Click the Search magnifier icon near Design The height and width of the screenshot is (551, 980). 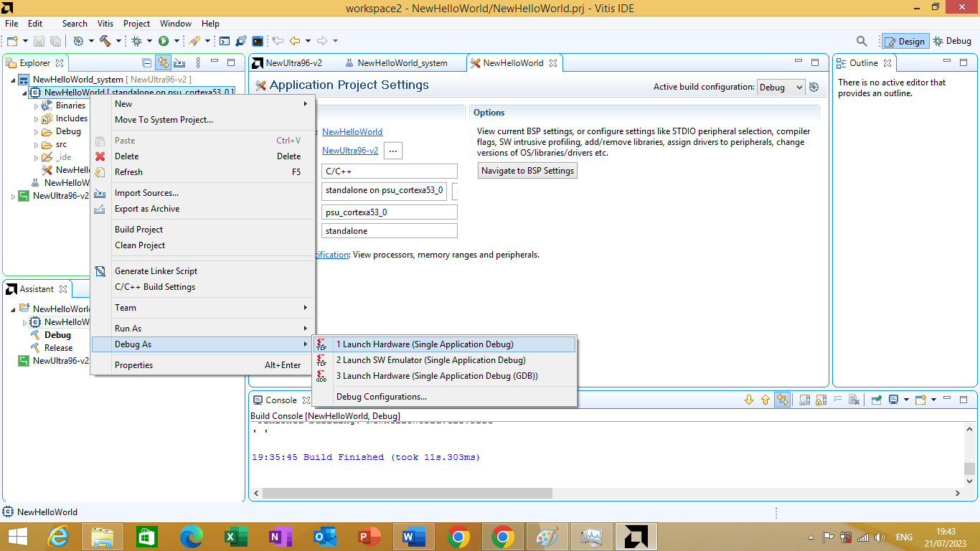(x=862, y=41)
